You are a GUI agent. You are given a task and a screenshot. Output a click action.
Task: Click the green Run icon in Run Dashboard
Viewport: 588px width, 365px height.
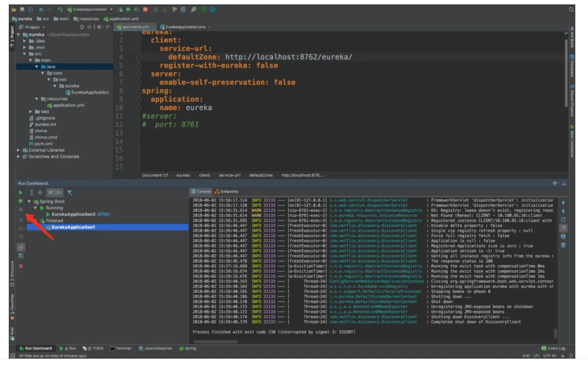point(20,193)
